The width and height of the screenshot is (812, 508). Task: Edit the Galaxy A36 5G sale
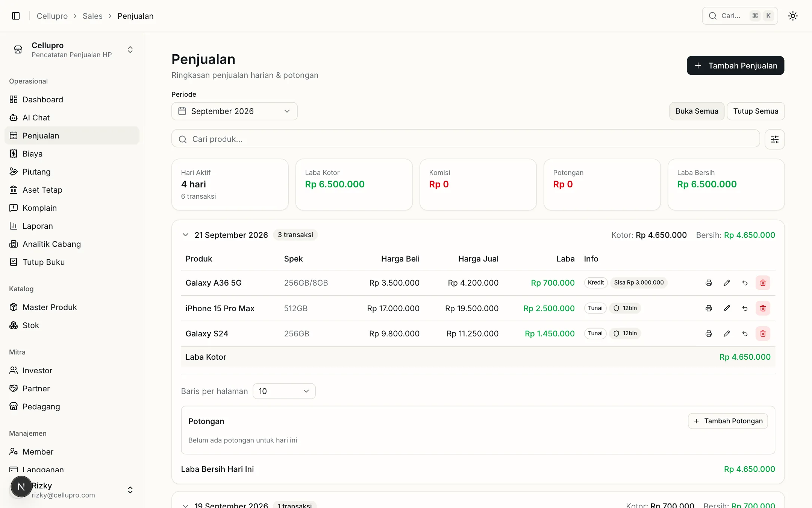coord(727,283)
